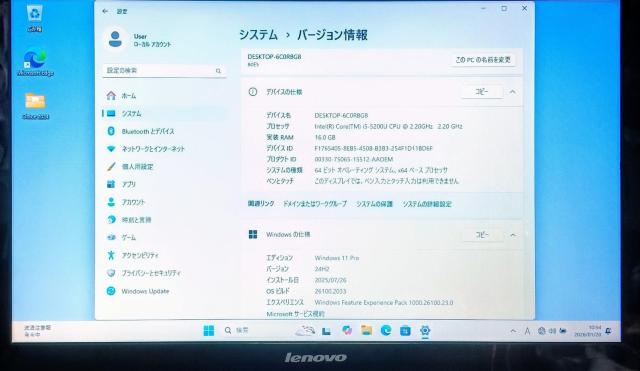
Task: Open システムの詳細設定 link
Action: (x=427, y=204)
